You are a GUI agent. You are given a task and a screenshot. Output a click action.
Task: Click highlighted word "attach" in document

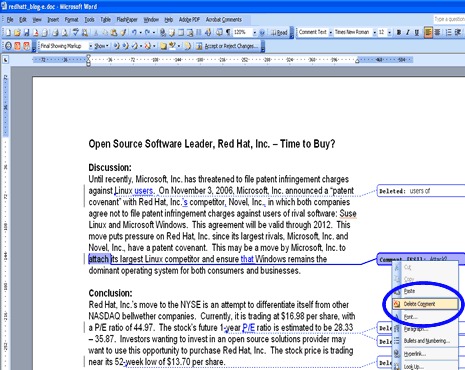(99, 259)
